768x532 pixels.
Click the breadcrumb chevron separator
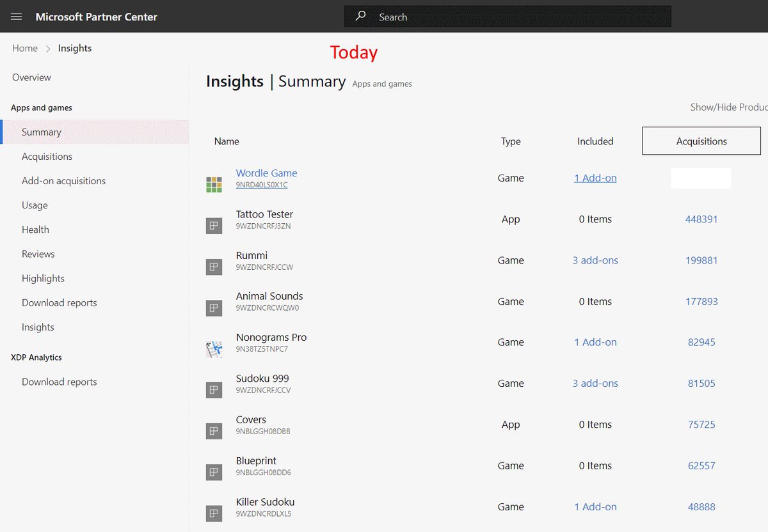click(x=48, y=49)
